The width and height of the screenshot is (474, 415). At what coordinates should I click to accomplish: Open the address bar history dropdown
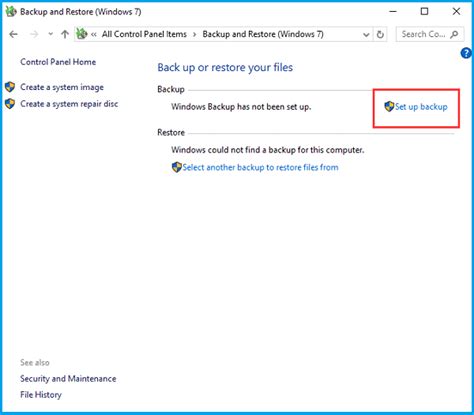pos(366,34)
